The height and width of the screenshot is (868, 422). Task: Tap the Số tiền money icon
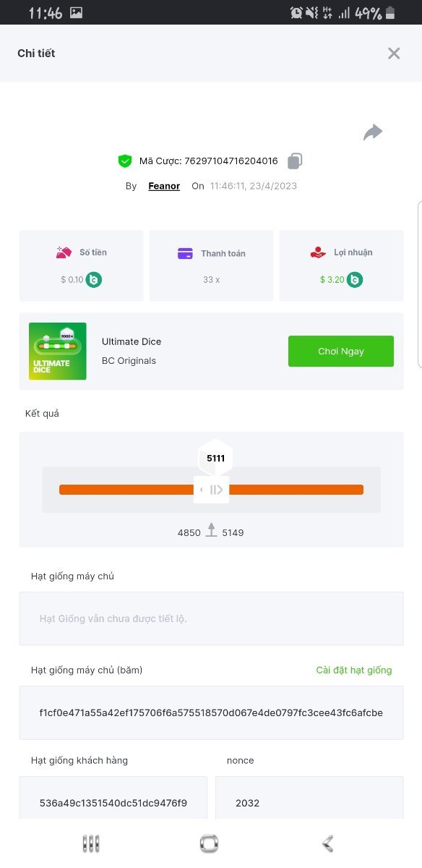coord(64,252)
